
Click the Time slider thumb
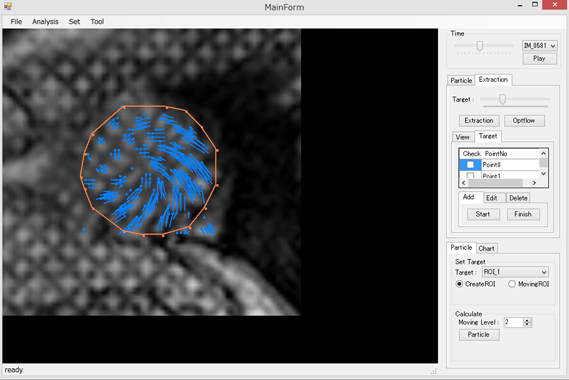(479, 46)
